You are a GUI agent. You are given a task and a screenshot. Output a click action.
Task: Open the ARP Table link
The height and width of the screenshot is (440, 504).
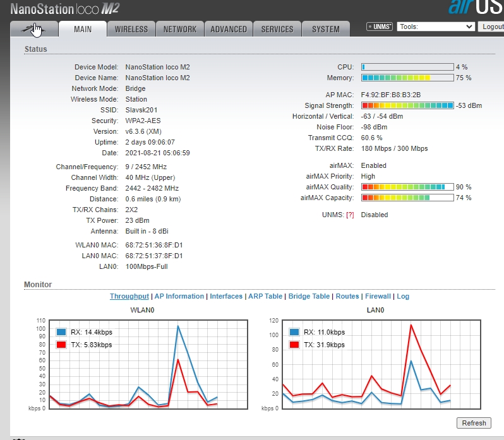tap(265, 296)
